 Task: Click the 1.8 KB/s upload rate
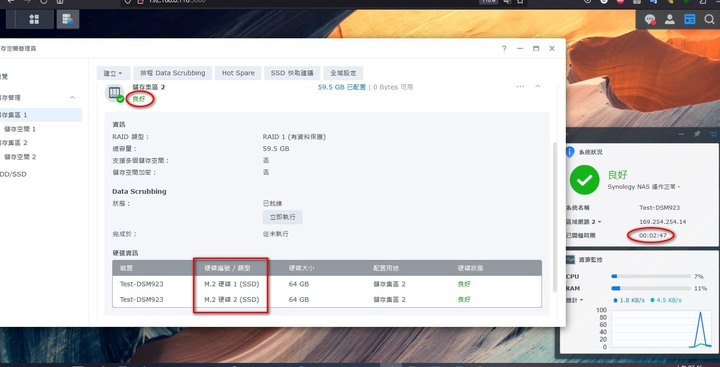tap(629, 300)
